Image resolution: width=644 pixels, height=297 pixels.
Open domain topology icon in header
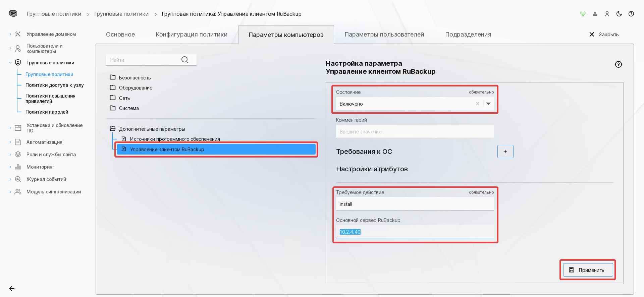click(x=595, y=14)
